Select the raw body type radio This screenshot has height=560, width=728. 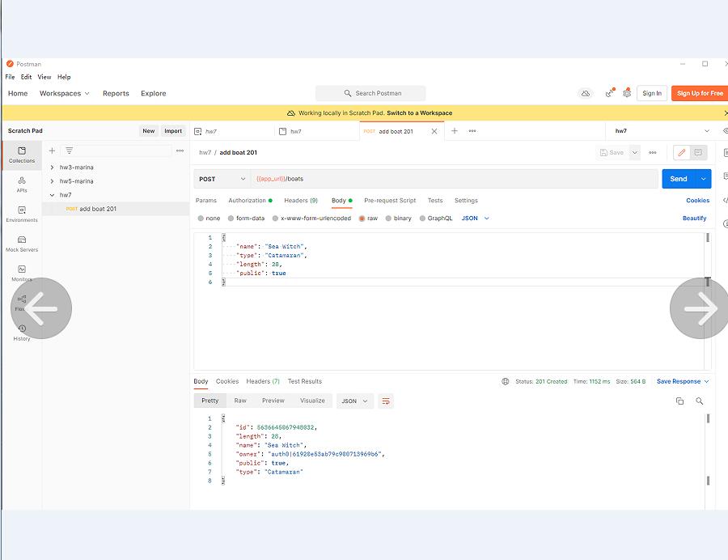362,218
